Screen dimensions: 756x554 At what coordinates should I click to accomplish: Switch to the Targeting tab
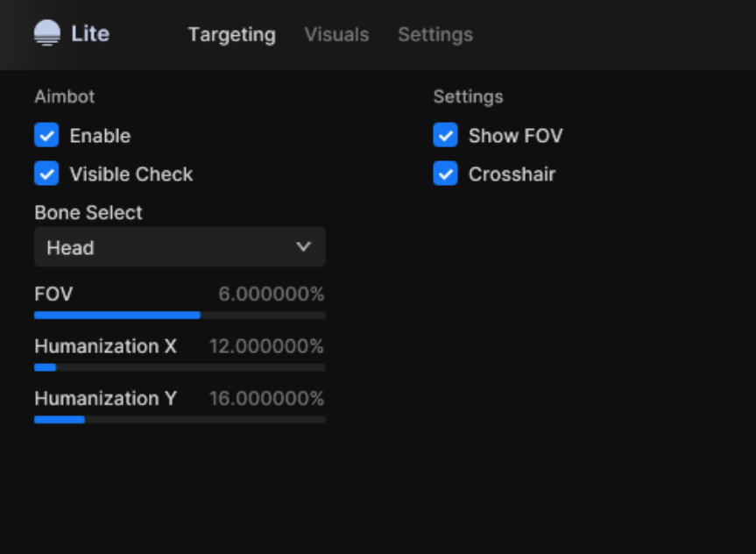232,35
